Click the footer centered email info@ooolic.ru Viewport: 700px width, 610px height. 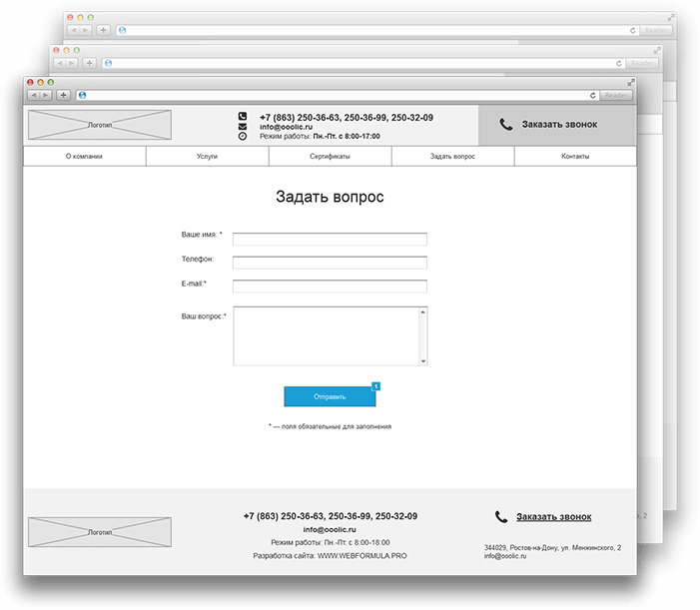pos(330,530)
